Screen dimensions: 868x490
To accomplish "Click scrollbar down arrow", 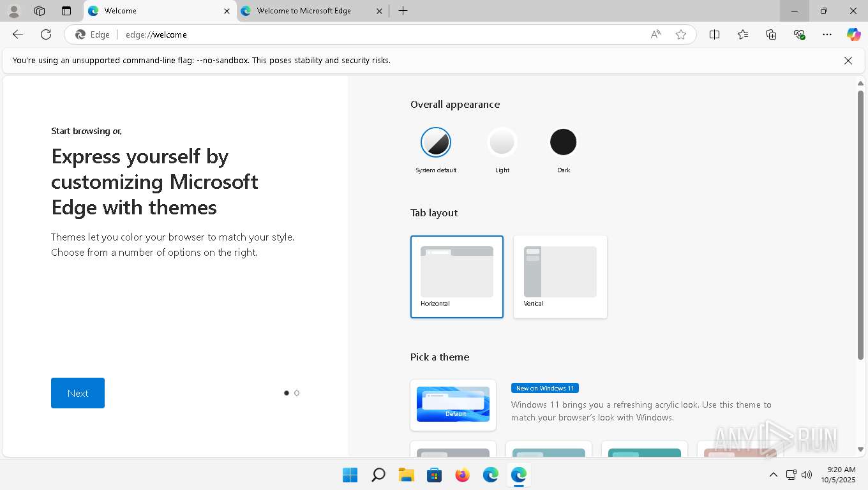I will [860, 449].
